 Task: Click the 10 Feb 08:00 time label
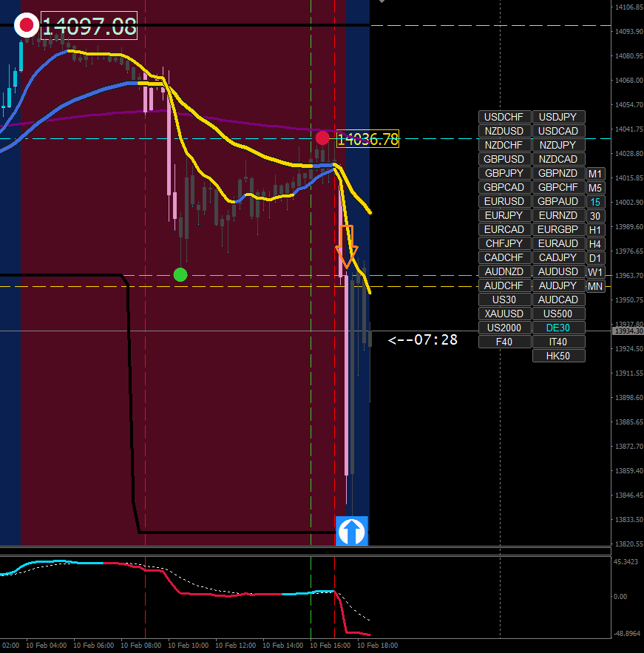pyautogui.click(x=140, y=645)
